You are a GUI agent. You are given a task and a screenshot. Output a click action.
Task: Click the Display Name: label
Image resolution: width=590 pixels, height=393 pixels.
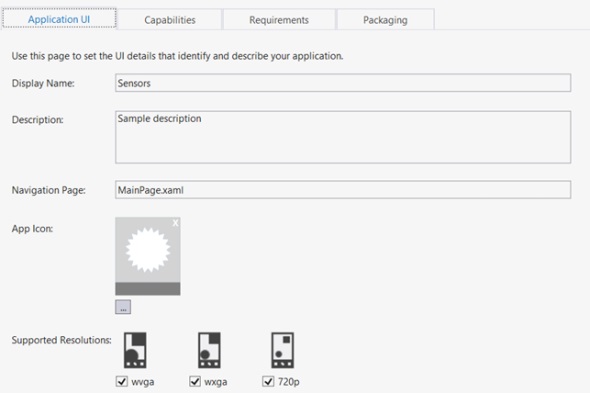point(43,83)
